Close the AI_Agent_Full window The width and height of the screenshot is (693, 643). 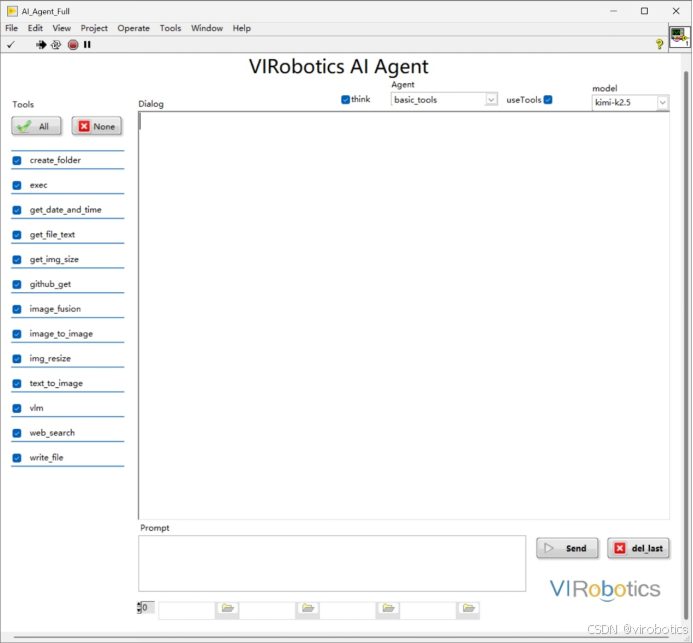click(676, 11)
